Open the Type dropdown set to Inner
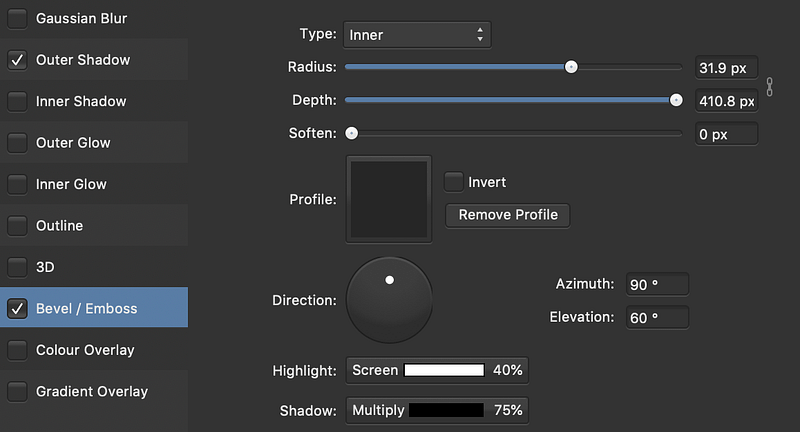Viewport: 800px width, 432px height. (417, 35)
